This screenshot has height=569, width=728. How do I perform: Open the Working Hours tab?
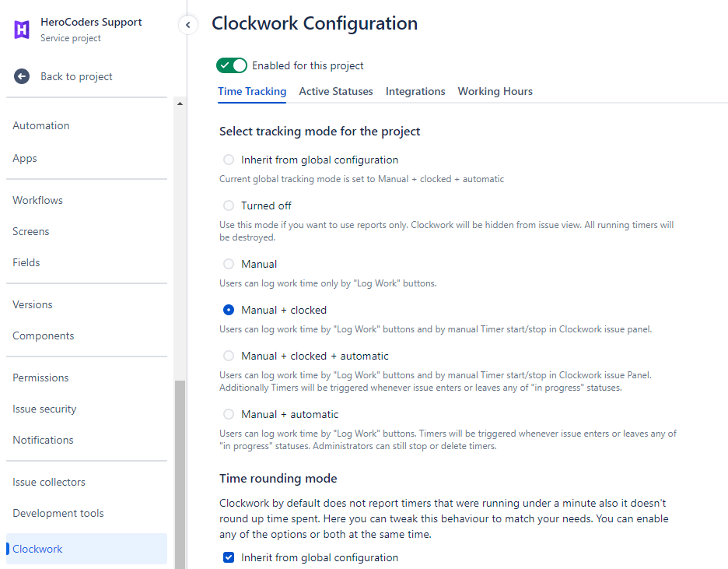pos(495,92)
